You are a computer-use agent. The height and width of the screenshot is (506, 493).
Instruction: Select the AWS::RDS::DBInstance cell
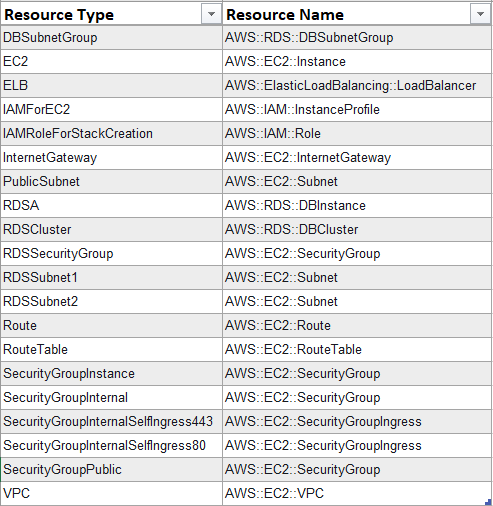click(357, 206)
